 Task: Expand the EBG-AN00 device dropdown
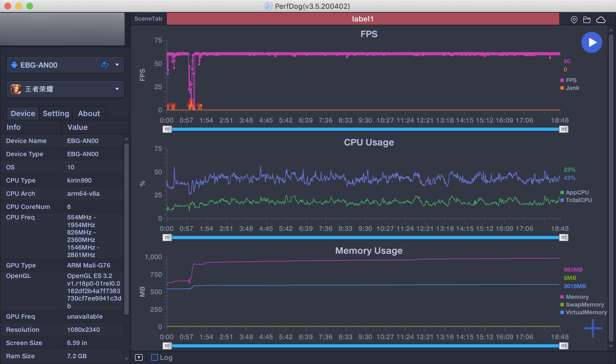(x=117, y=65)
